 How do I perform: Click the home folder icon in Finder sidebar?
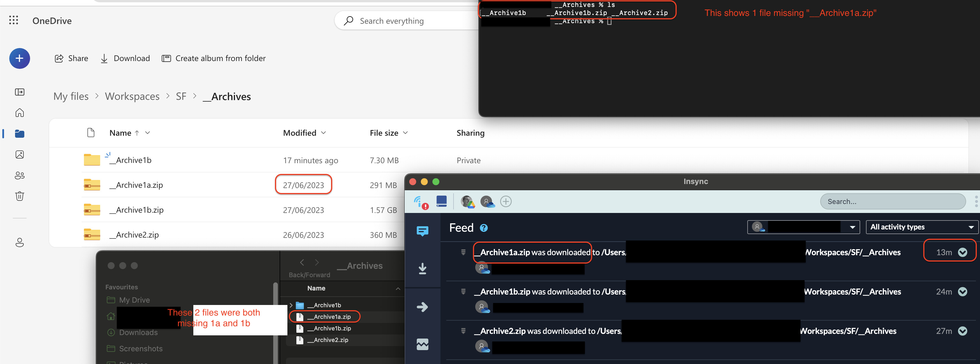[x=111, y=316]
